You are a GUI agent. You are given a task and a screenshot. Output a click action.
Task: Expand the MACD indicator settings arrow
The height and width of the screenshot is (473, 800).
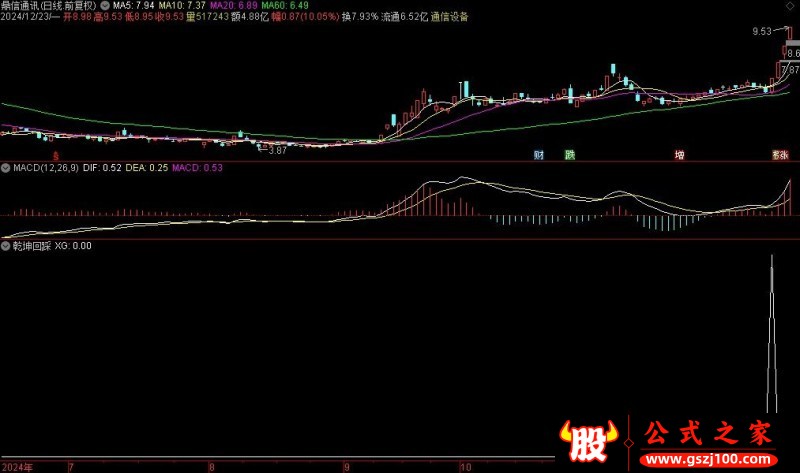pos(6,168)
